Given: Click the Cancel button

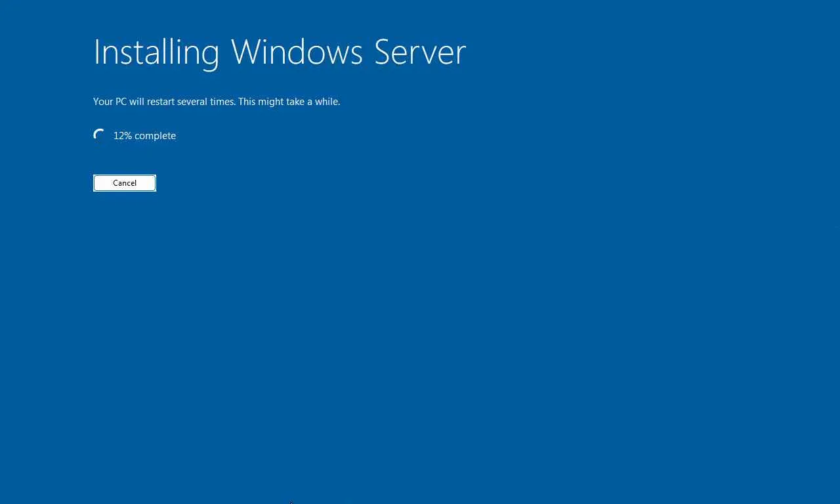Looking at the screenshot, I should 125,183.
